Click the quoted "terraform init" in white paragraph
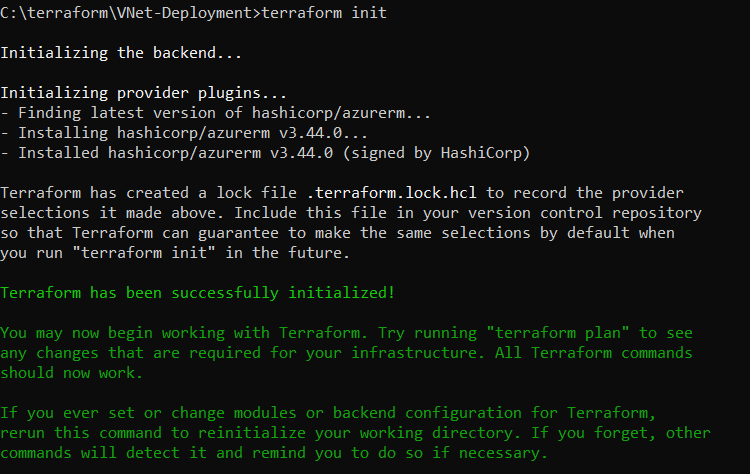This screenshot has height=474, width=750. tap(143, 253)
